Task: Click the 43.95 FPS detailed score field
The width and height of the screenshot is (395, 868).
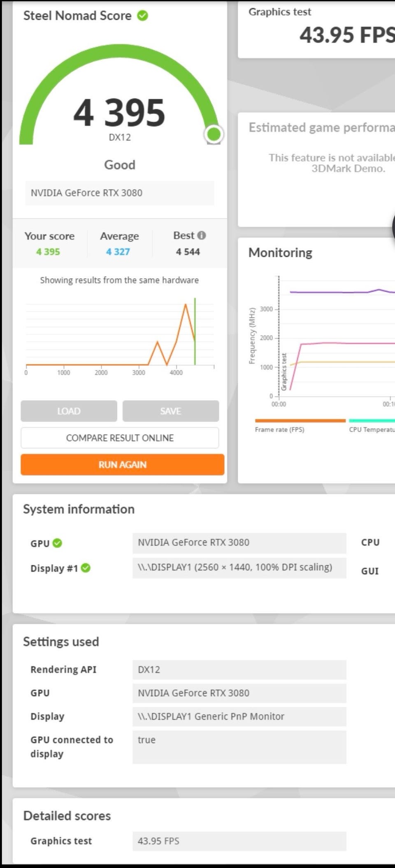Action: [239, 841]
